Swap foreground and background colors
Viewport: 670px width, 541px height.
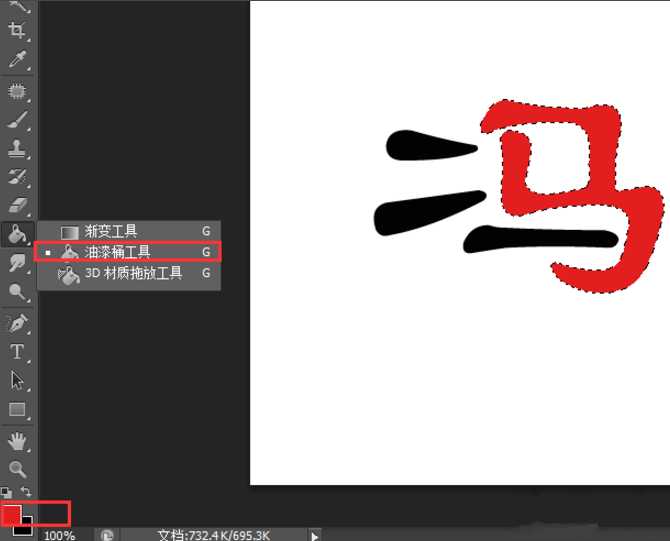point(27,492)
